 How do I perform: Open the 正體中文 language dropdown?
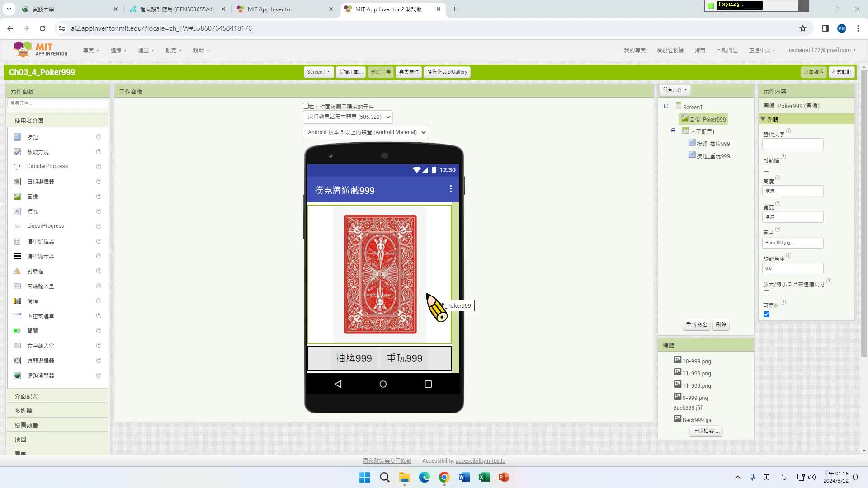(x=762, y=51)
